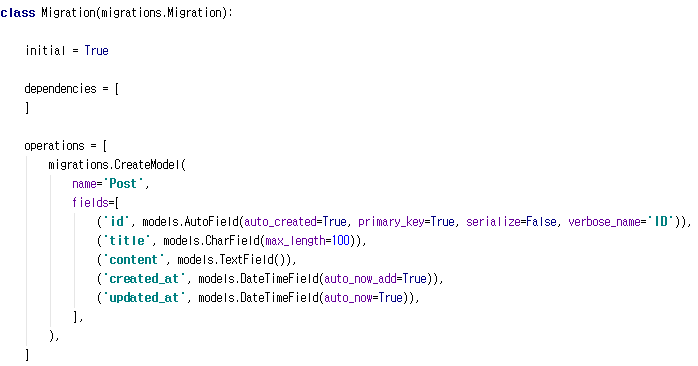Click the 'fields' keyword argument
The height and width of the screenshot is (366, 698).
coord(90,203)
